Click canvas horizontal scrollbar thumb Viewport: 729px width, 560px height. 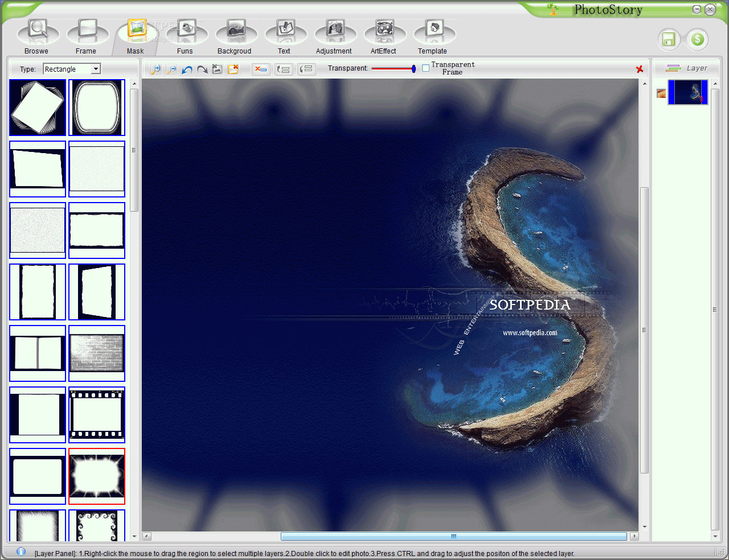tap(454, 536)
